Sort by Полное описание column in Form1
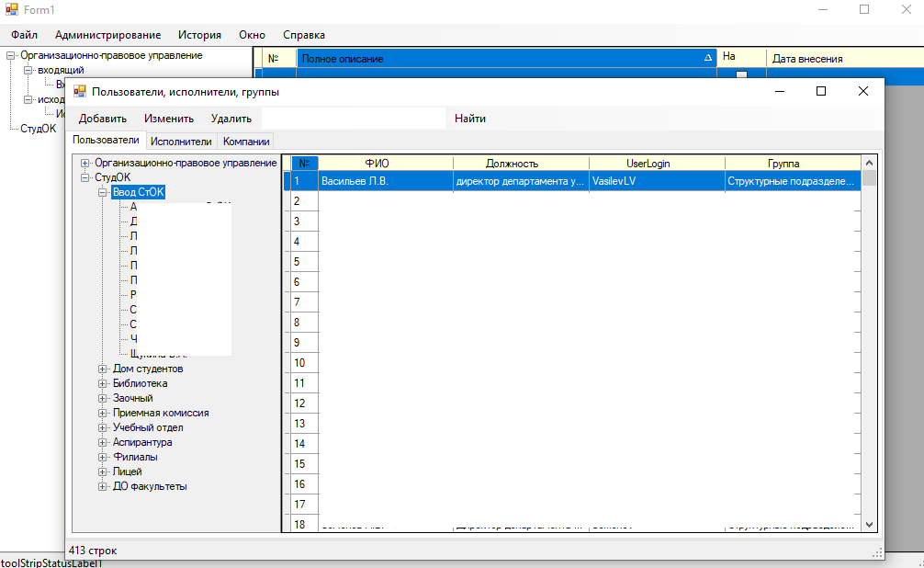Screen dimensions: 924x568 point(506,59)
